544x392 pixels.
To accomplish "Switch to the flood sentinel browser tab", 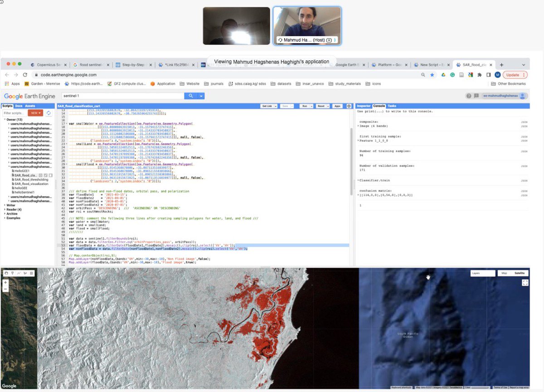I will coord(91,65).
